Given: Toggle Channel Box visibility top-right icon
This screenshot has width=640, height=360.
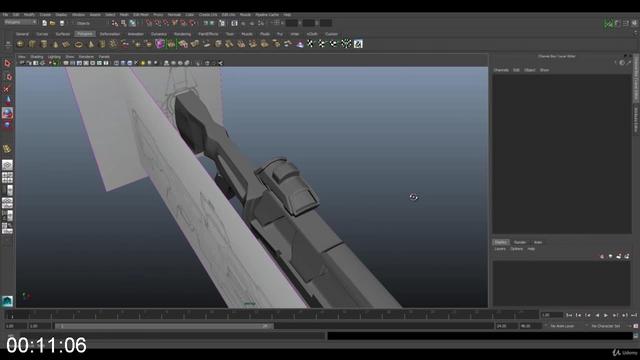Looking at the screenshot, I should (x=635, y=24).
